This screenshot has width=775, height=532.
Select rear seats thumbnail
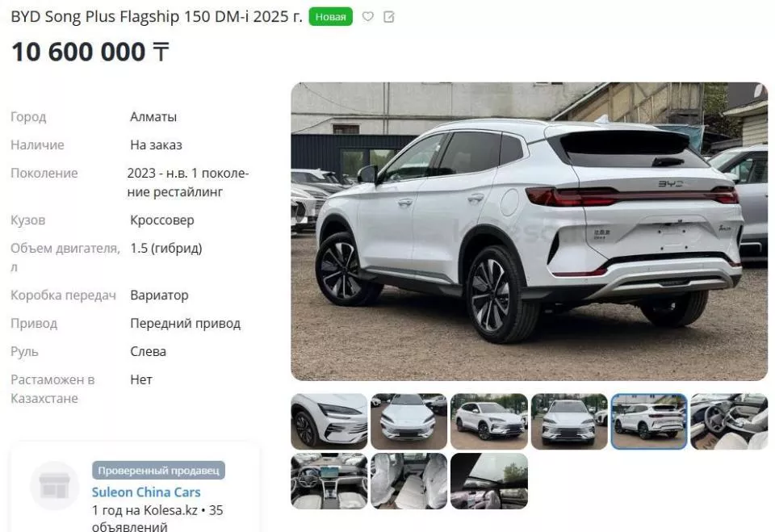408,481
